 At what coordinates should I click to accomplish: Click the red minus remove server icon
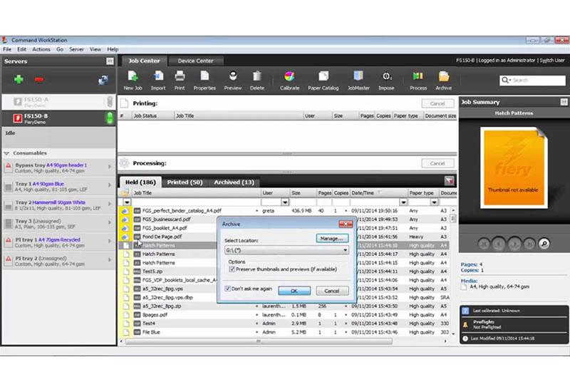click(x=39, y=79)
